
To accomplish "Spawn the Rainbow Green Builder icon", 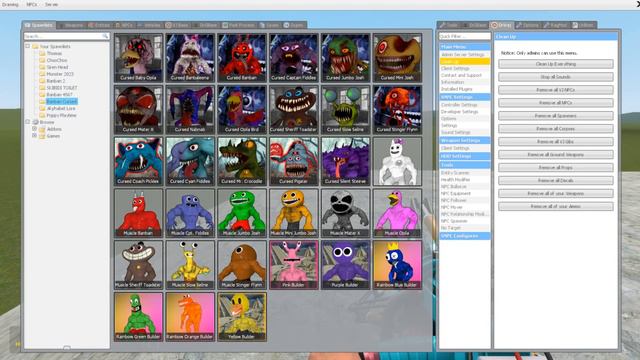I will pos(138,317).
